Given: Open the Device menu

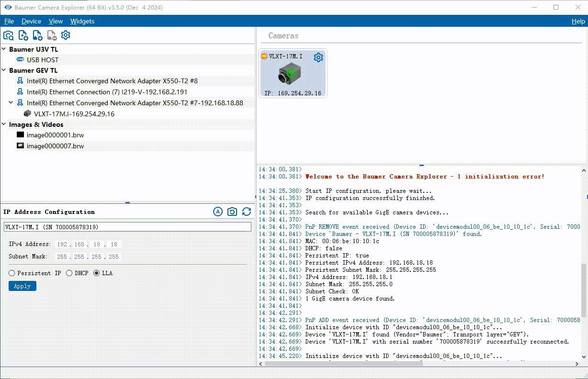Looking at the screenshot, I should pyautogui.click(x=31, y=21).
